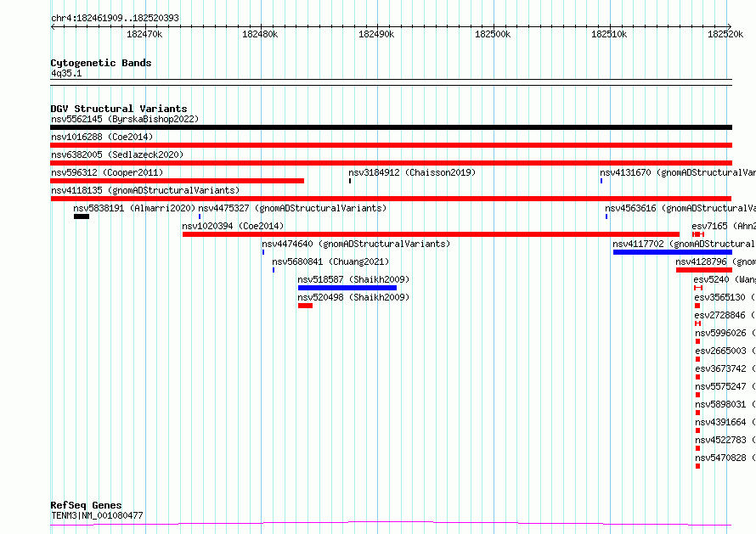
Task: Select the blue marker under nsv4475327
Action: (x=200, y=216)
